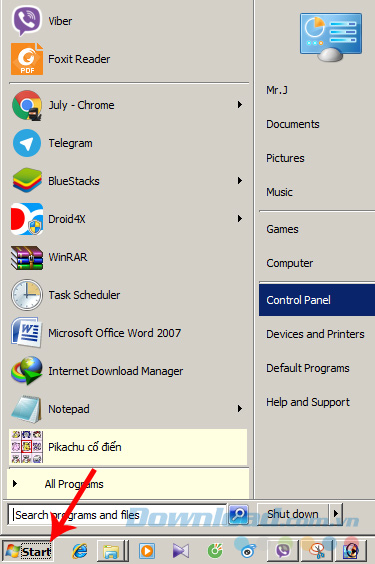The height and width of the screenshot is (564, 375).
Task: Click the Start button on the taskbar
Action: pos(28,551)
